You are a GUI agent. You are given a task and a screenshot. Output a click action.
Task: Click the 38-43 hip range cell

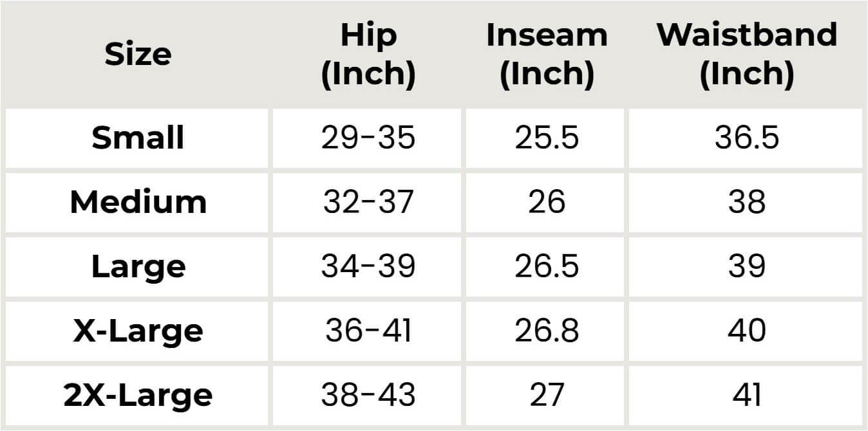[368, 395]
